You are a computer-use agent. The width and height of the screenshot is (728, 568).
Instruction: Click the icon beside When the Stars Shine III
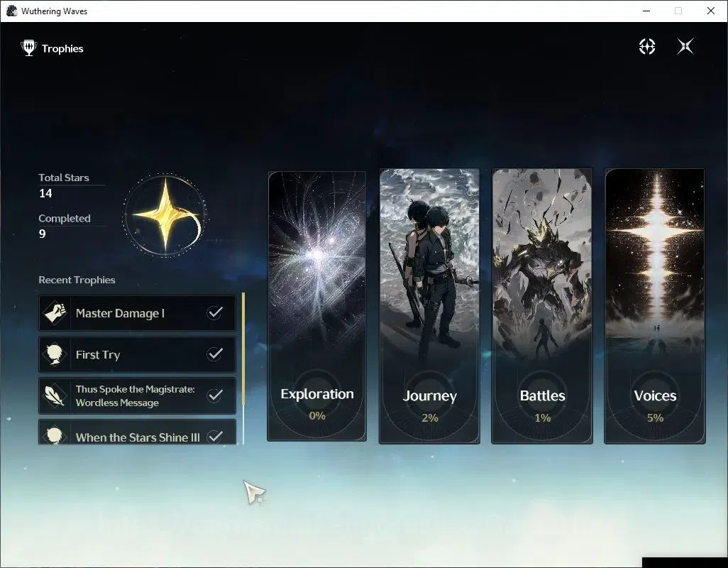pyautogui.click(x=55, y=435)
